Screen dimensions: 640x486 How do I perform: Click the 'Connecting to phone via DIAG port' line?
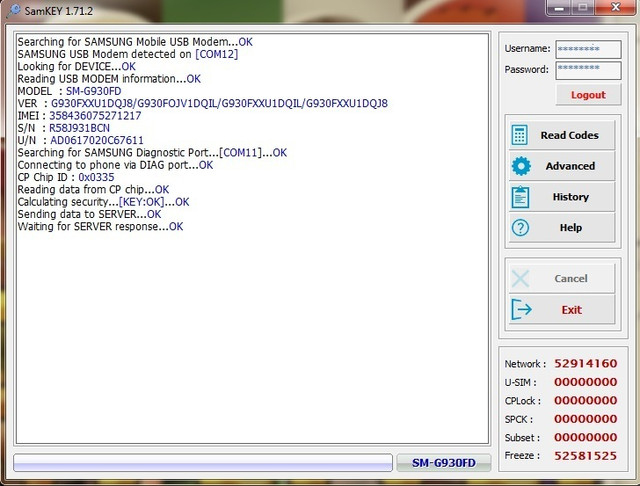115,165
